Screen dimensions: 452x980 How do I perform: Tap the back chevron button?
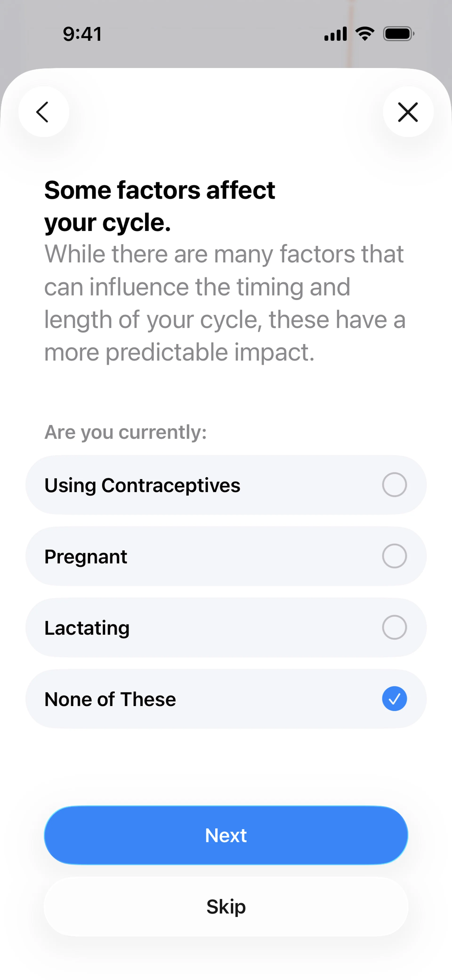tap(44, 112)
